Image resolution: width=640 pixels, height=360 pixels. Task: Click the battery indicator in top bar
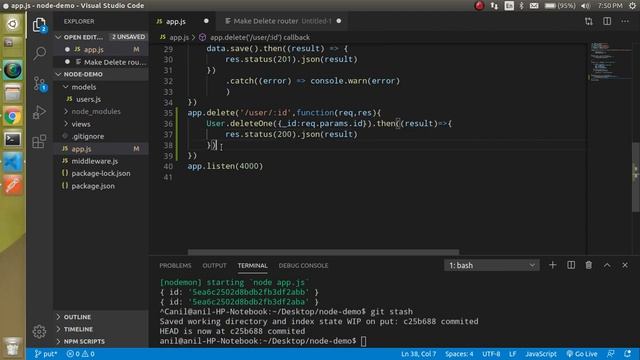coord(560,6)
